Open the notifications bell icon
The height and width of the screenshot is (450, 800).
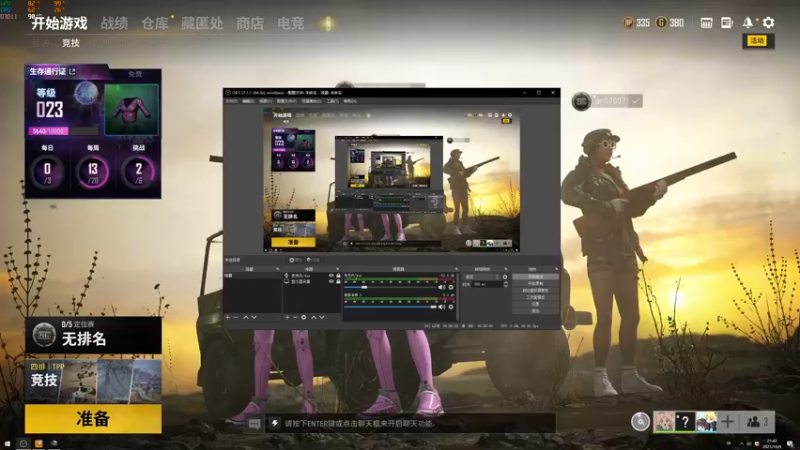point(747,22)
